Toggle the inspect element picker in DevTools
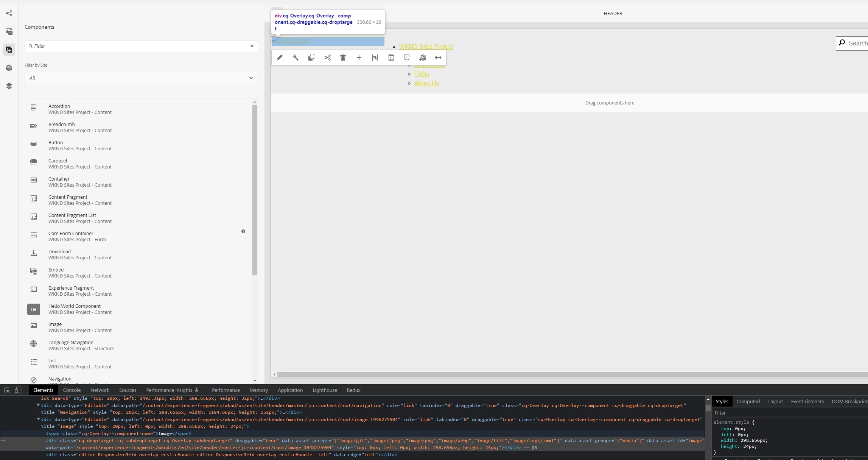The height and width of the screenshot is (460, 868). [x=7, y=390]
